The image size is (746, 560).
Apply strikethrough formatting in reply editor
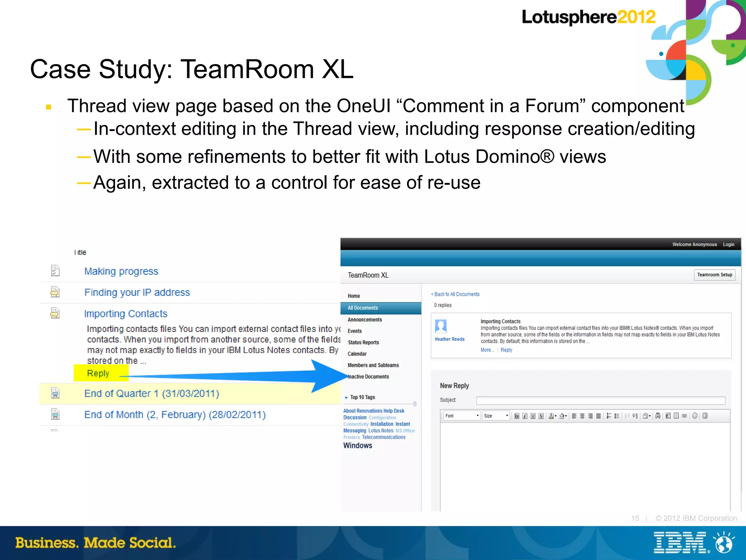click(x=541, y=416)
